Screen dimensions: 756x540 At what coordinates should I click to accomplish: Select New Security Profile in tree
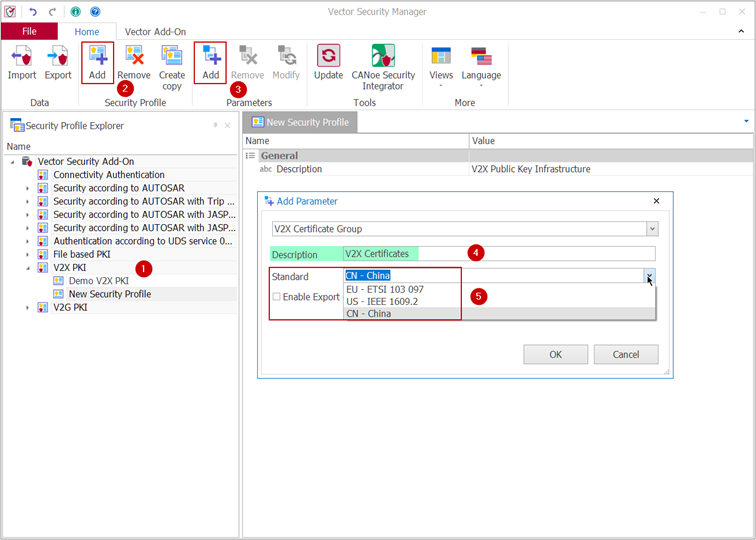click(x=110, y=294)
